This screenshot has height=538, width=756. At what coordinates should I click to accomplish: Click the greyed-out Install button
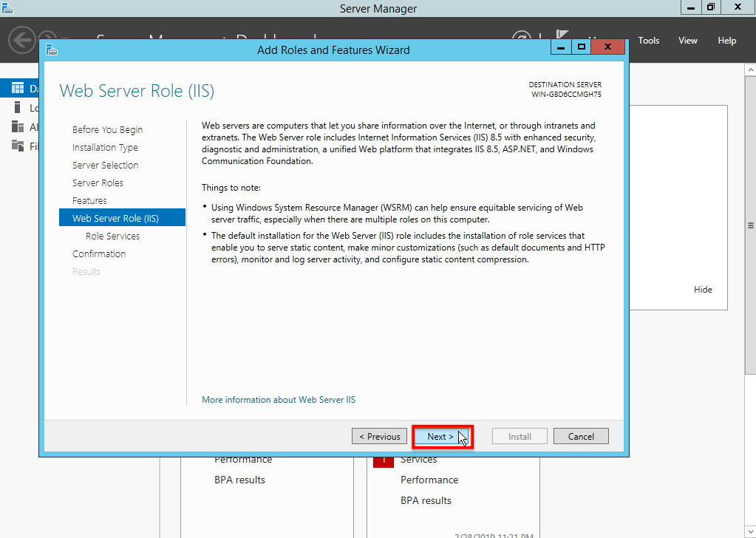[x=520, y=436]
